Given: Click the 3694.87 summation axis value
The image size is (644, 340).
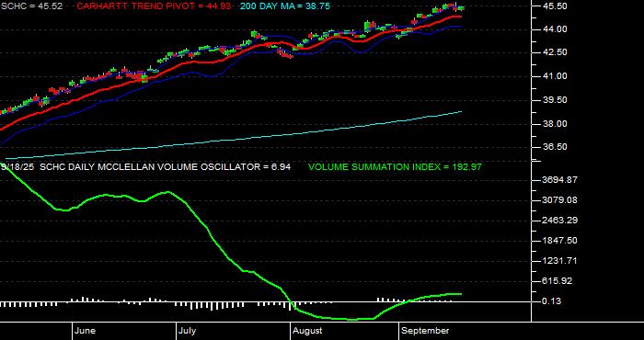Looking at the screenshot, I should pos(559,179).
